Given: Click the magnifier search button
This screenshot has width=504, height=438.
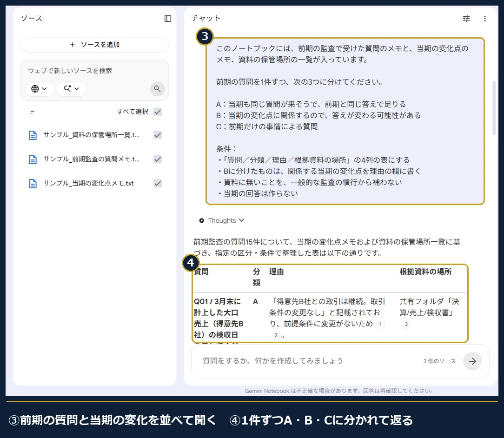Looking at the screenshot, I should (157, 89).
